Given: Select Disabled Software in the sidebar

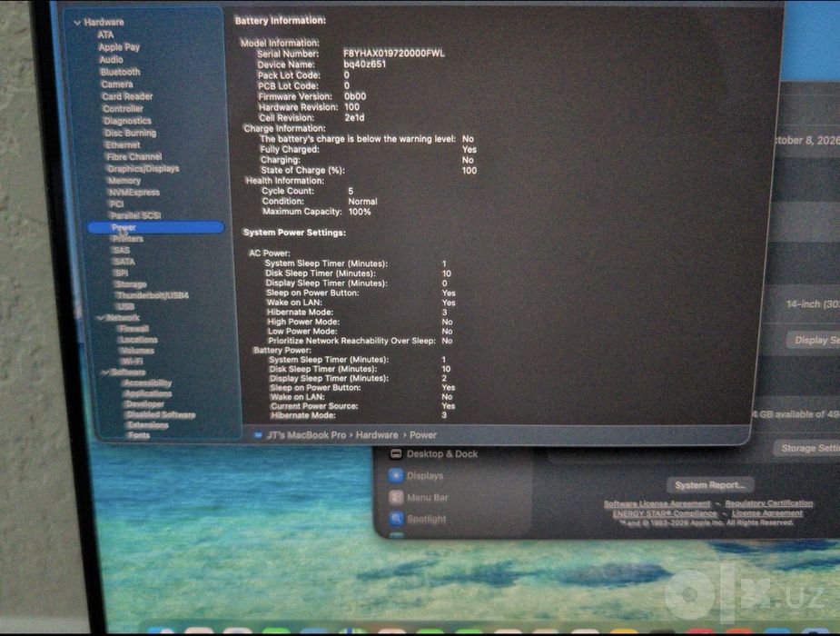Looking at the screenshot, I should (161, 414).
